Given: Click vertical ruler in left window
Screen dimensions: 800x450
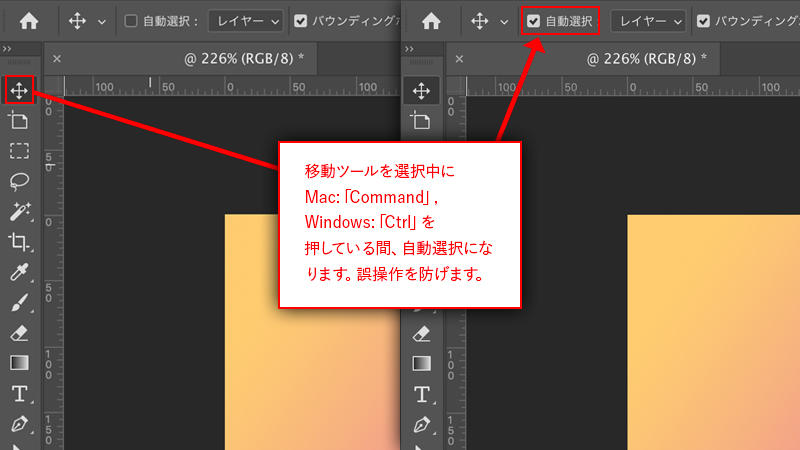Looking at the screenshot, I should 54,273.
